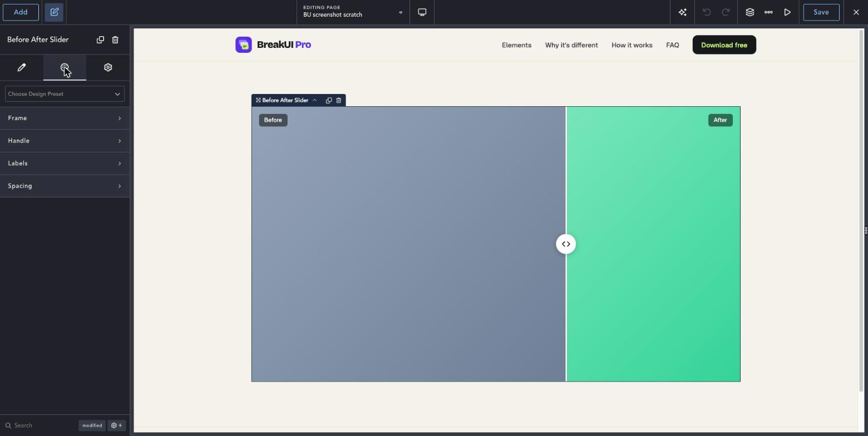Expand the Handle section
The image size is (868, 436).
[x=65, y=141]
